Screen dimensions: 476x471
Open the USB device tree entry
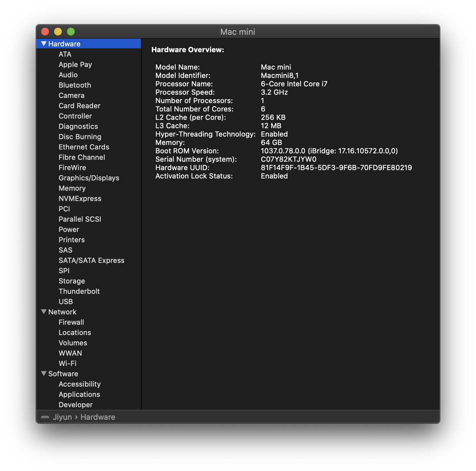66,302
